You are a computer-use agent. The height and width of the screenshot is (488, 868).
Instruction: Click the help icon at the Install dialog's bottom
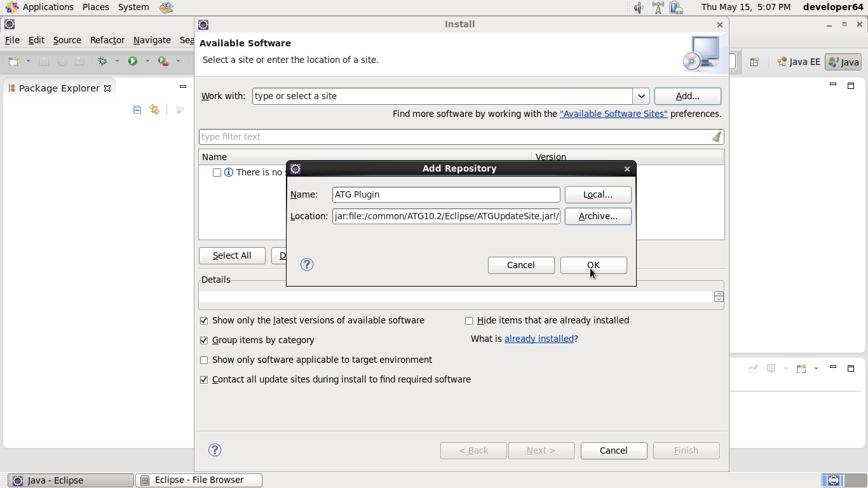pos(215,450)
